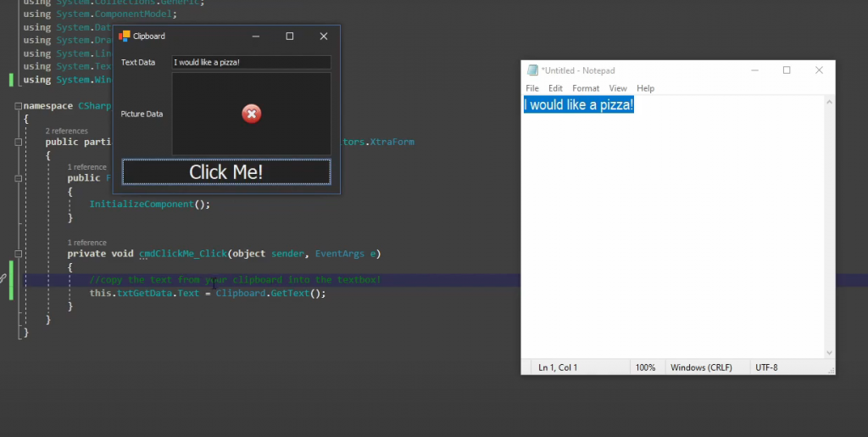868x437 pixels.
Task: Maximize the Clipboard form window
Action: click(290, 36)
